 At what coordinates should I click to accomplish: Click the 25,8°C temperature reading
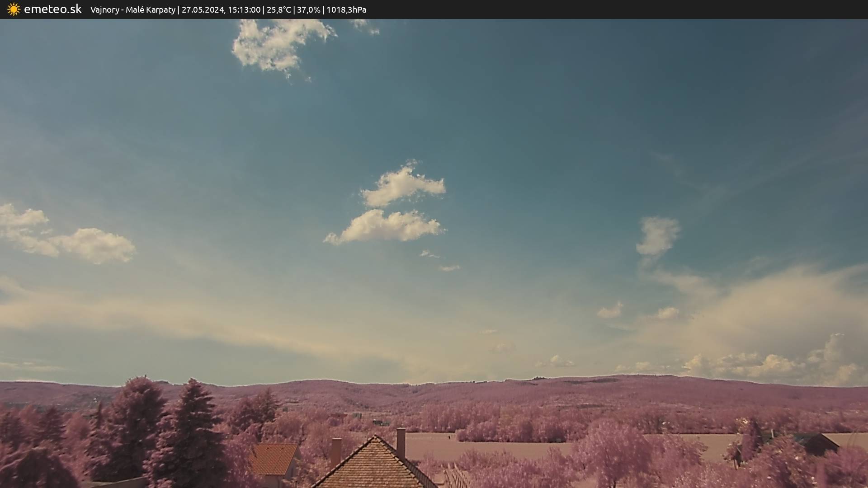[278, 9]
